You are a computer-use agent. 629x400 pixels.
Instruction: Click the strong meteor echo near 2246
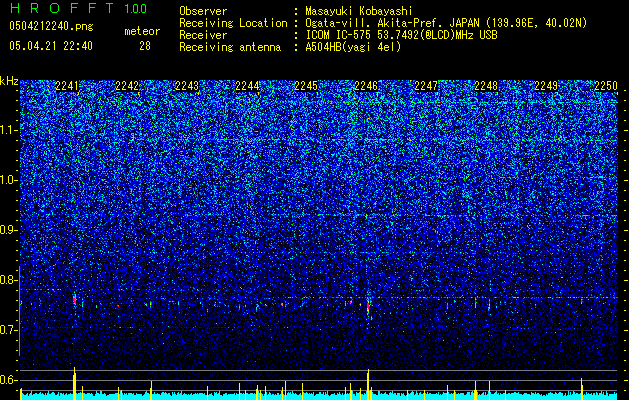[368, 307]
